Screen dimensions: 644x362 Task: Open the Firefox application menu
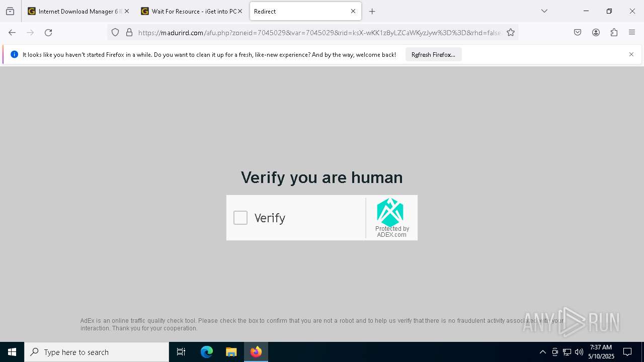point(632,33)
